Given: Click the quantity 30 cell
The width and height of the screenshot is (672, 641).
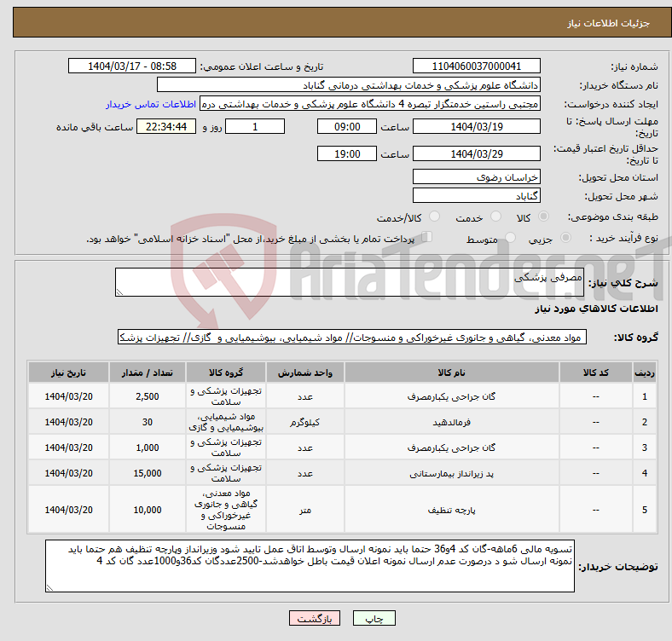Looking at the screenshot, I should [x=147, y=422].
